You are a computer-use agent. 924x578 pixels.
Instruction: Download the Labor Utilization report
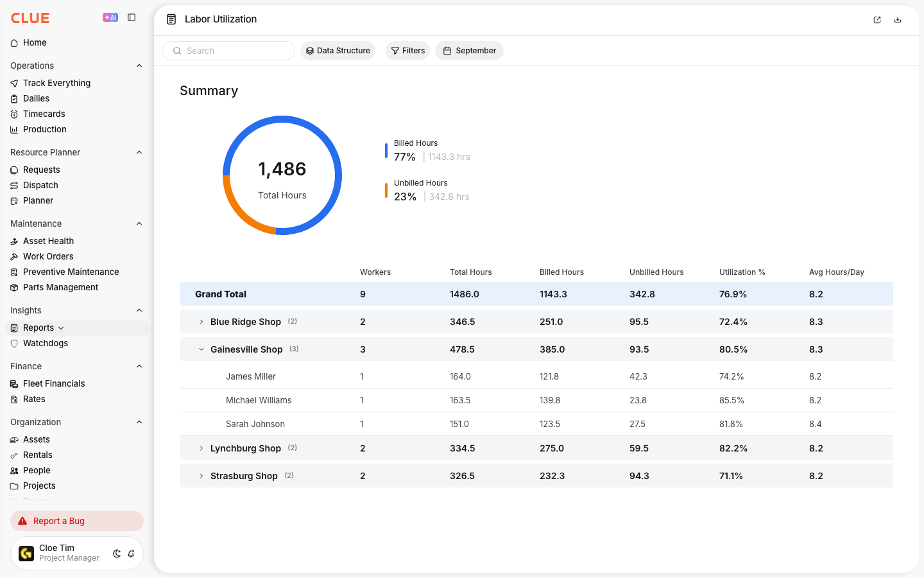[898, 20]
